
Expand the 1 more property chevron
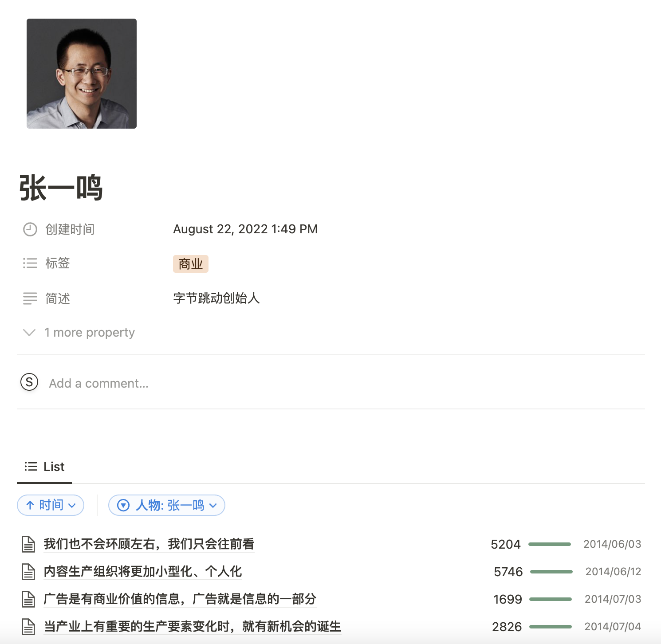[29, 332]
